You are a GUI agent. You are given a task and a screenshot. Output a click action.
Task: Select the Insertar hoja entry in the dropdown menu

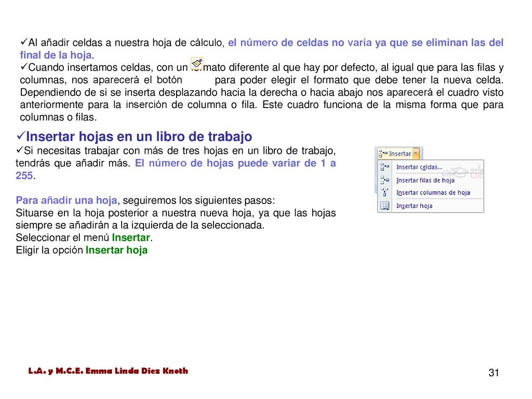[x=431, y=206]
